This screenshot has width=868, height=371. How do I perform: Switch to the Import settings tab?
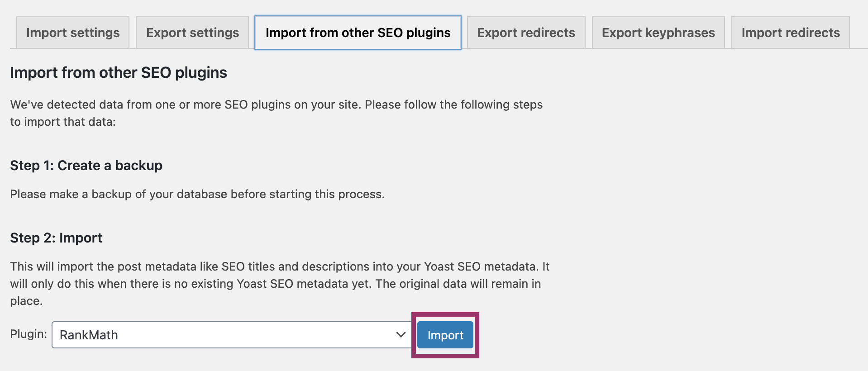[73, 33]
